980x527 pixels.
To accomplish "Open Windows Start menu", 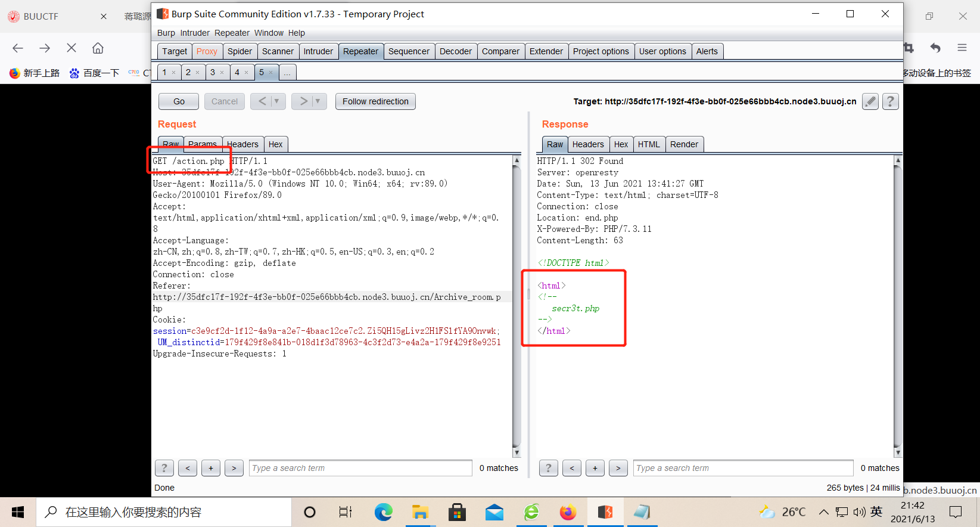I will pos(18,512).
